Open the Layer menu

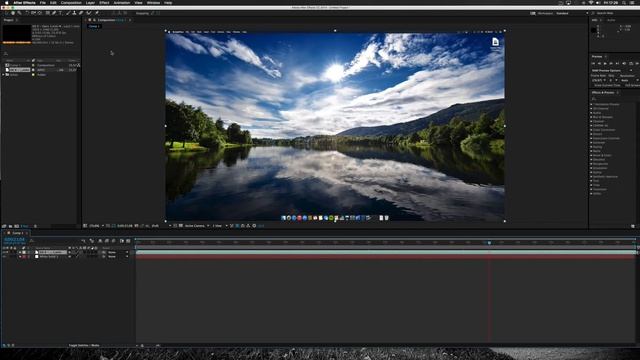(x=90, y=2)
